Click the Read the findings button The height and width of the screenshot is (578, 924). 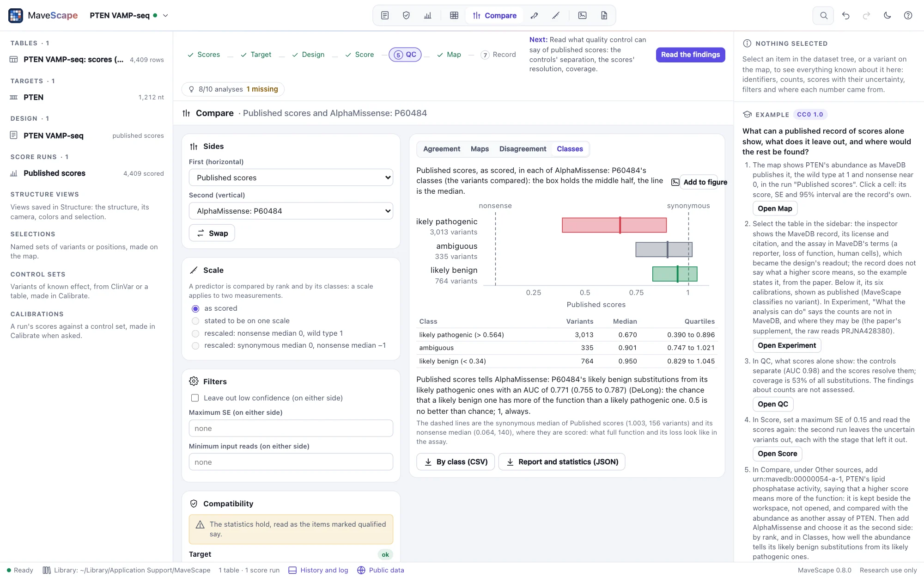pyautogui.click(x=690, y=55)
